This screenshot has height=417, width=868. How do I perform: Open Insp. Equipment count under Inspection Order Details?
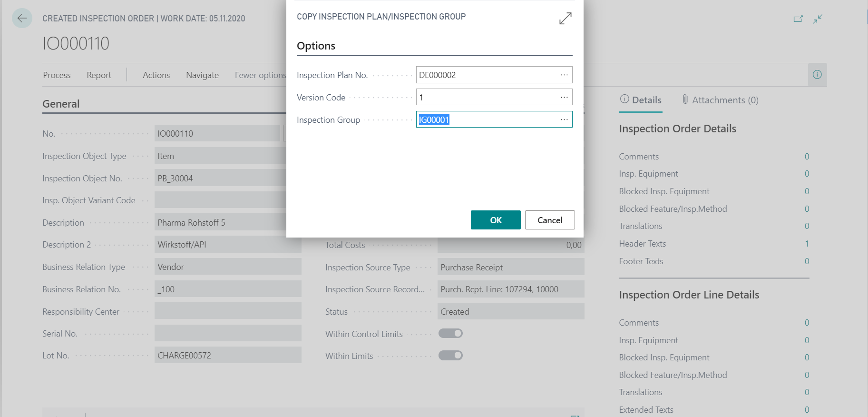[x=807, y=174]
